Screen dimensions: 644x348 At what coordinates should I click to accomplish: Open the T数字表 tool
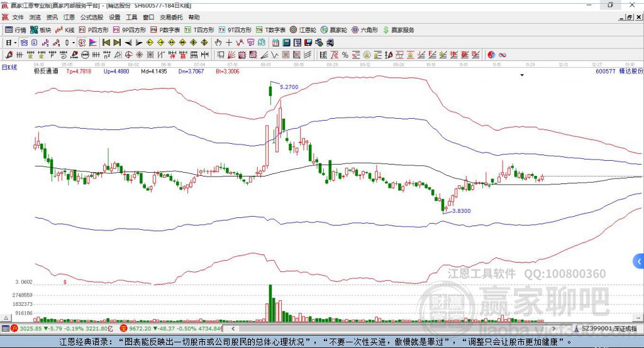tap(270, 30)
